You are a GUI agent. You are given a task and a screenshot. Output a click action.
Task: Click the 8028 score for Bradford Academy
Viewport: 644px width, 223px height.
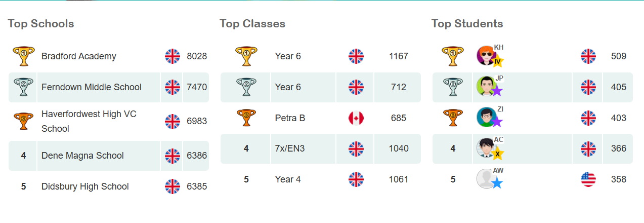197,56
